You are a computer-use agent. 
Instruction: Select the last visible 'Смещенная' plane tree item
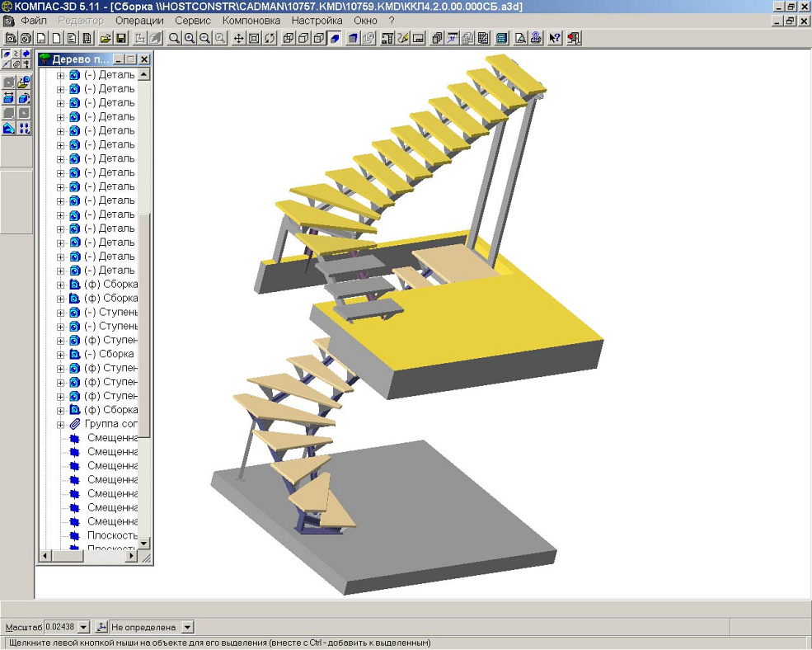point(112,521)
